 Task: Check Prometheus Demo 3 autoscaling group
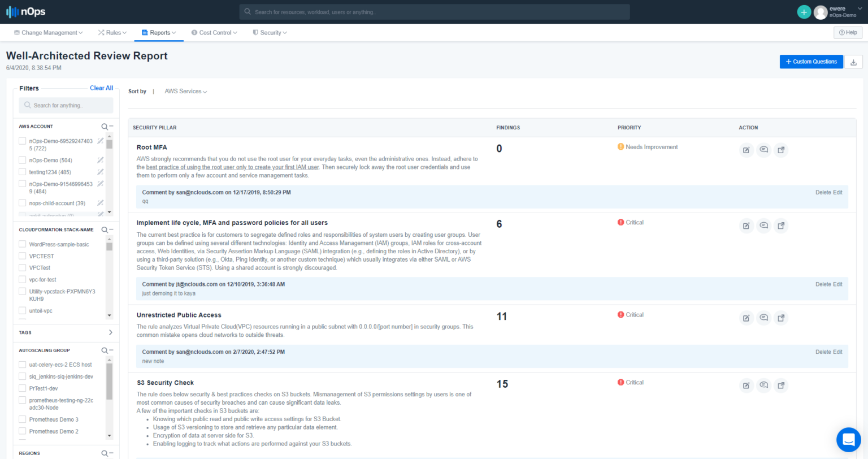pyautogui.click(x=22, y=419)
